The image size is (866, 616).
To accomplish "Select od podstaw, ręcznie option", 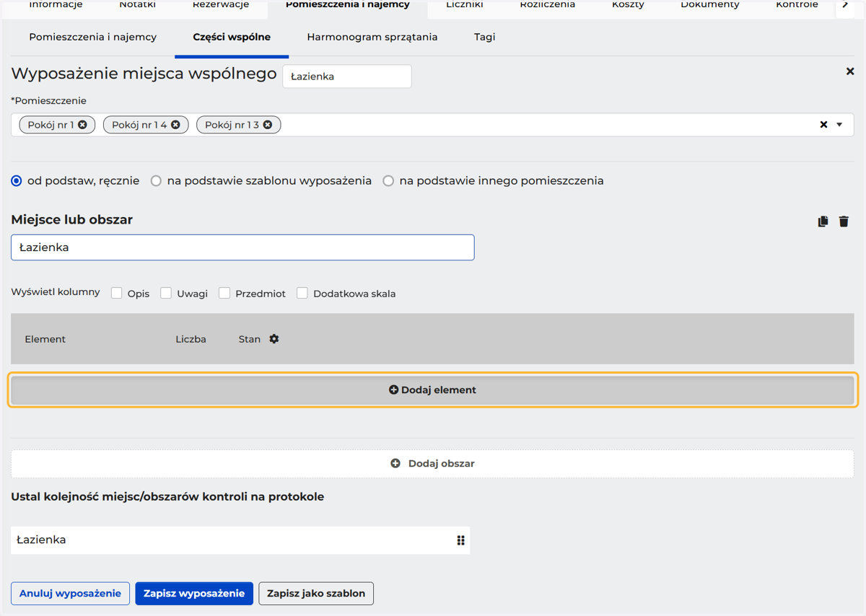I will [x=17, y=181].
